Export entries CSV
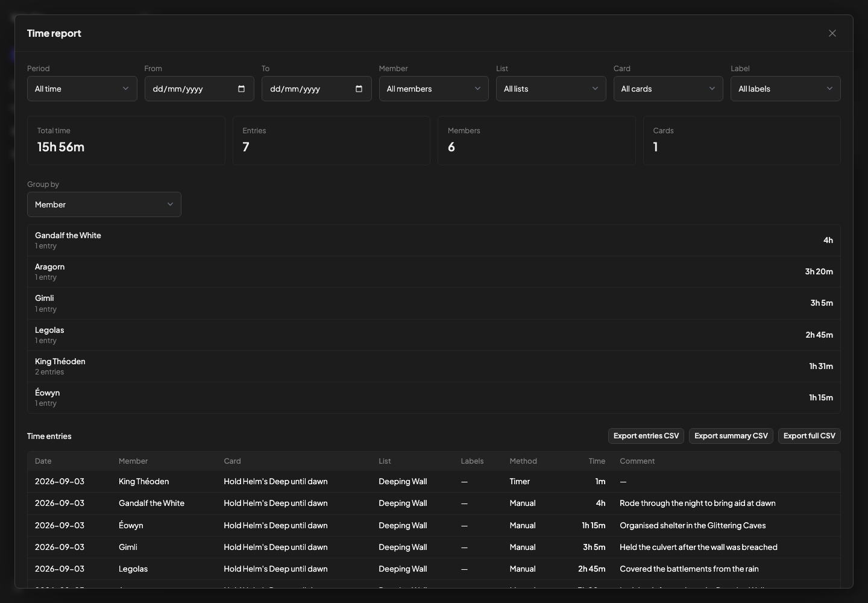The width and height of the screenshot is (868, 603). [646, 436]
